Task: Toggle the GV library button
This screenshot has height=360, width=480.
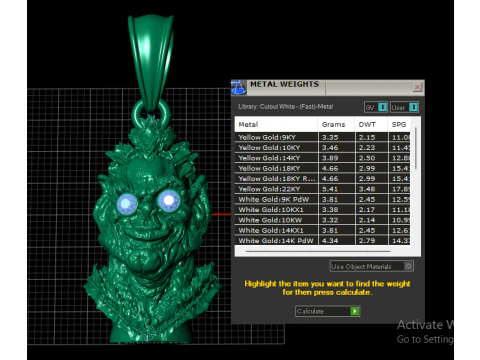Action: 376,107
